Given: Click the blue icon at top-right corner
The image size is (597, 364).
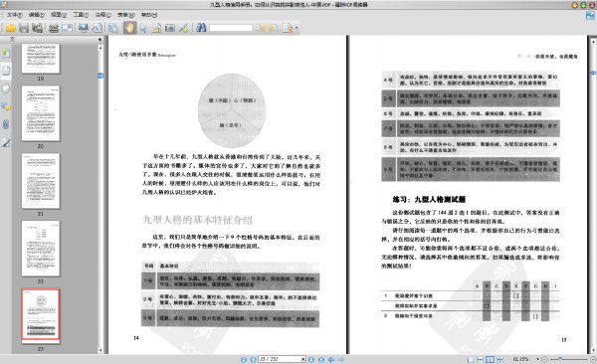Looking at the screenshot, I should tap(590, 16).
